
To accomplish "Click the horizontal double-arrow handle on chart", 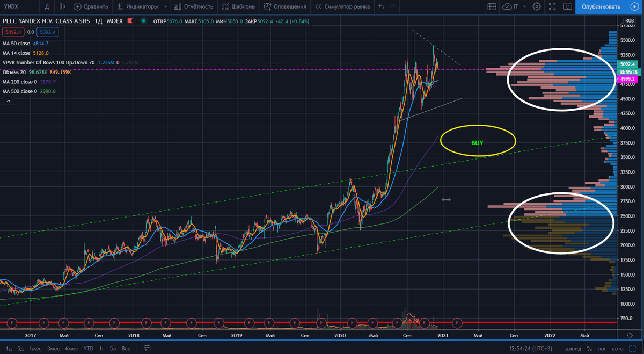I will 446,200.
